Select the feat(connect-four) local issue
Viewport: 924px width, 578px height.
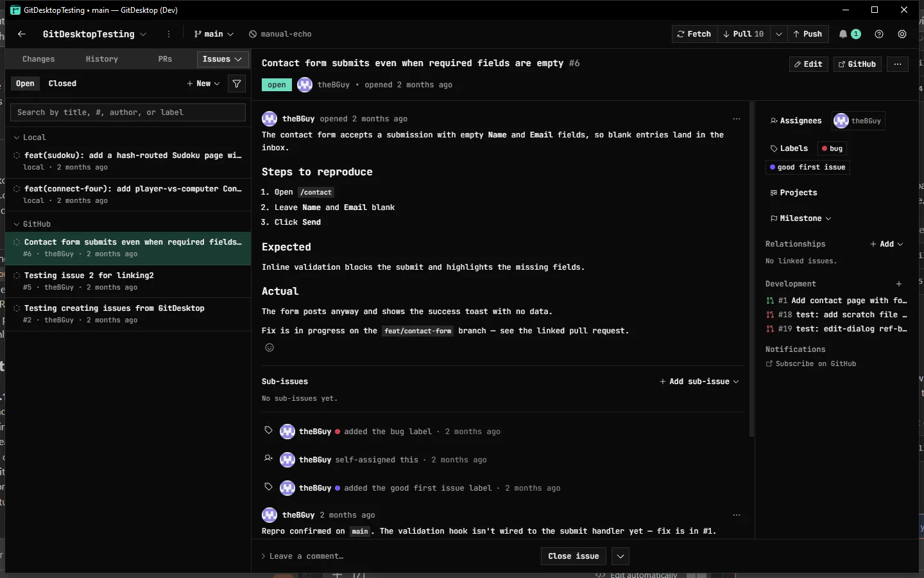tap(128, 195)
